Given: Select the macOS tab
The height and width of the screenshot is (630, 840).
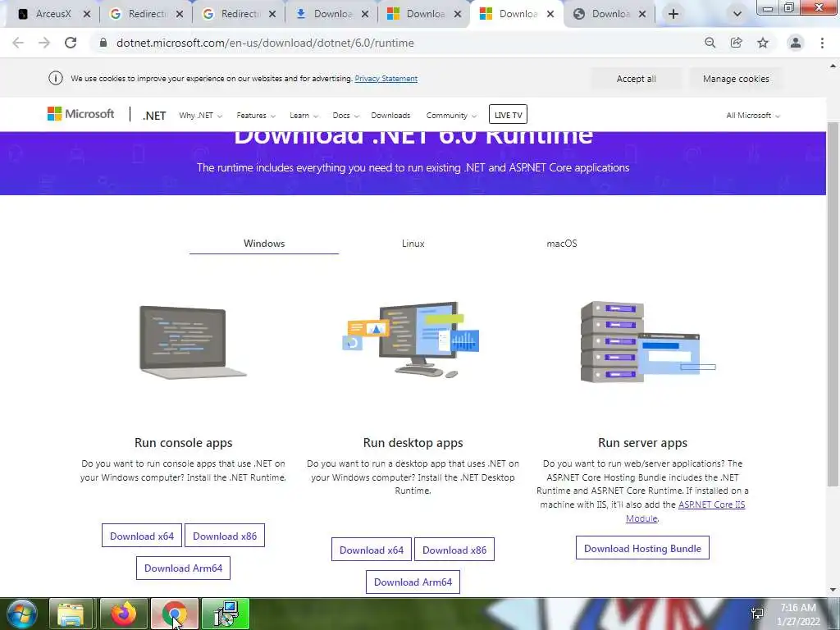Looking at the screenshot, I should (561, 243).
